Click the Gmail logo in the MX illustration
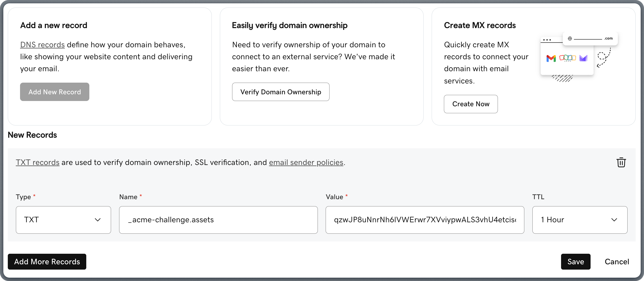Viewport: 644px width, 281px height. pyautogui.click(x=551, y=58)
